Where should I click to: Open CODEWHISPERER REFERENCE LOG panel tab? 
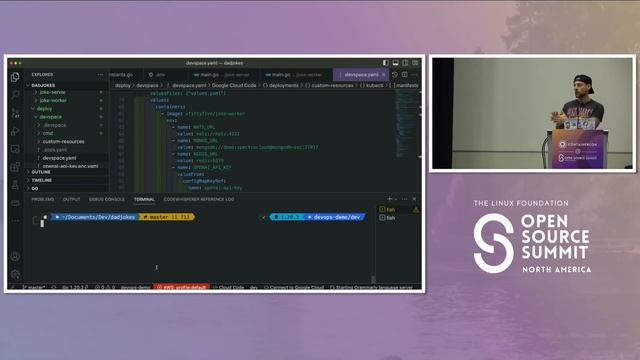coord(199,199)
